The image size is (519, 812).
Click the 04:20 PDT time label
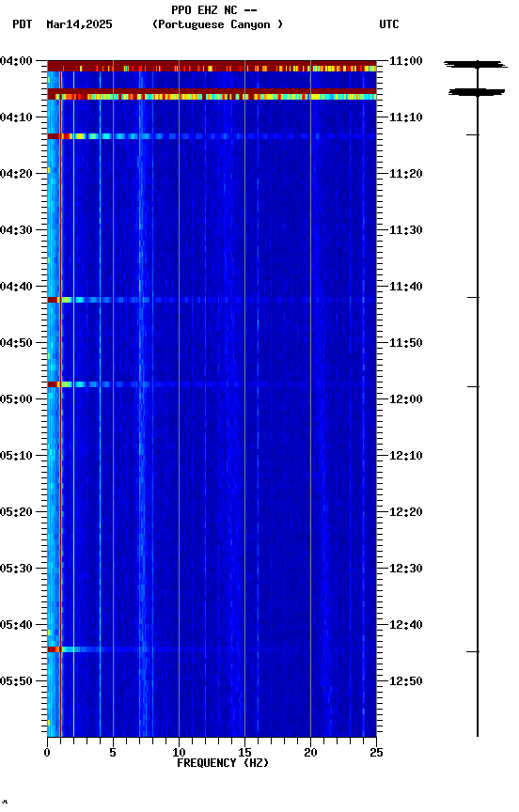click(x=16, y=174)
